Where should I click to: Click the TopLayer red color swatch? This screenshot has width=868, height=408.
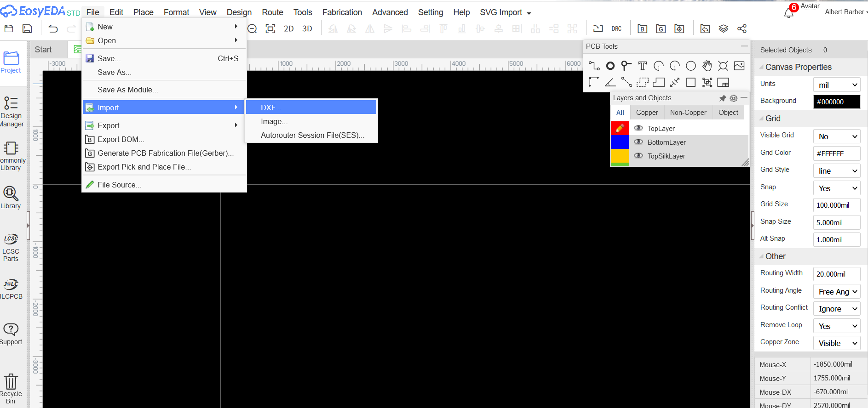click(x=620, y=128)
